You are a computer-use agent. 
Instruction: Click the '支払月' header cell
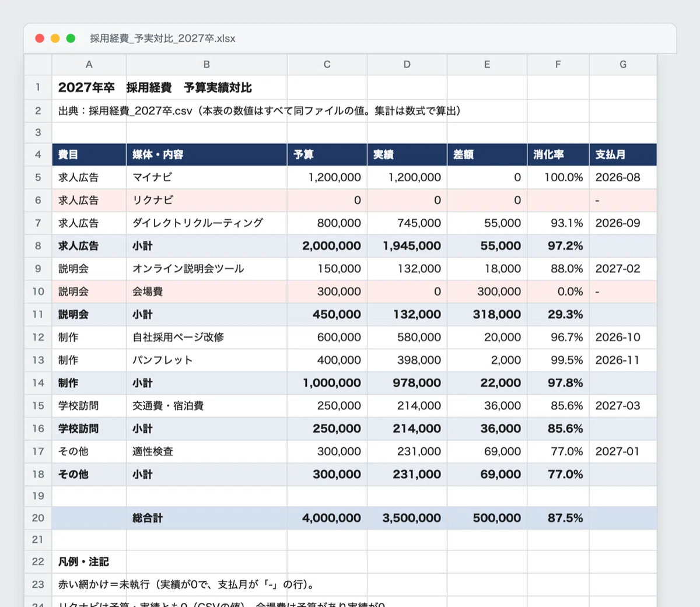[x=623, y=155]
